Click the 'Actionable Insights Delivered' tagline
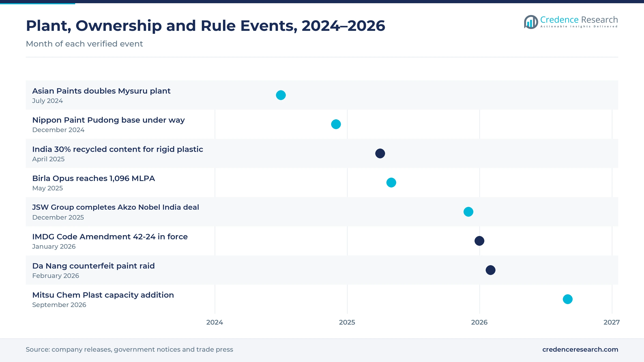 pyautogui.click(x=579, y=27)
